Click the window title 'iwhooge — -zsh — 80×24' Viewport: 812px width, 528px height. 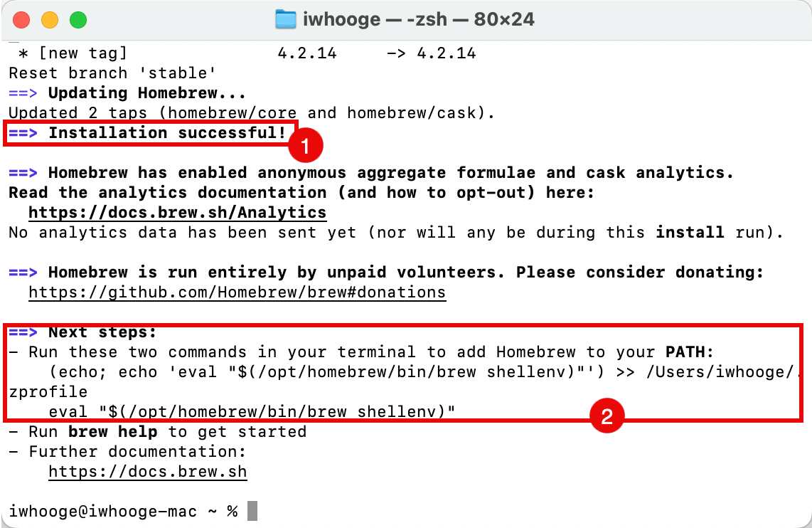click(x=418, y=19)
